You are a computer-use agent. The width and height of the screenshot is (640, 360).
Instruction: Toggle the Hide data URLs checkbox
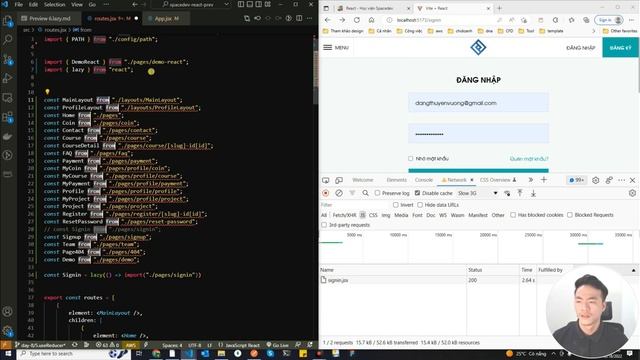pos(420,205)
